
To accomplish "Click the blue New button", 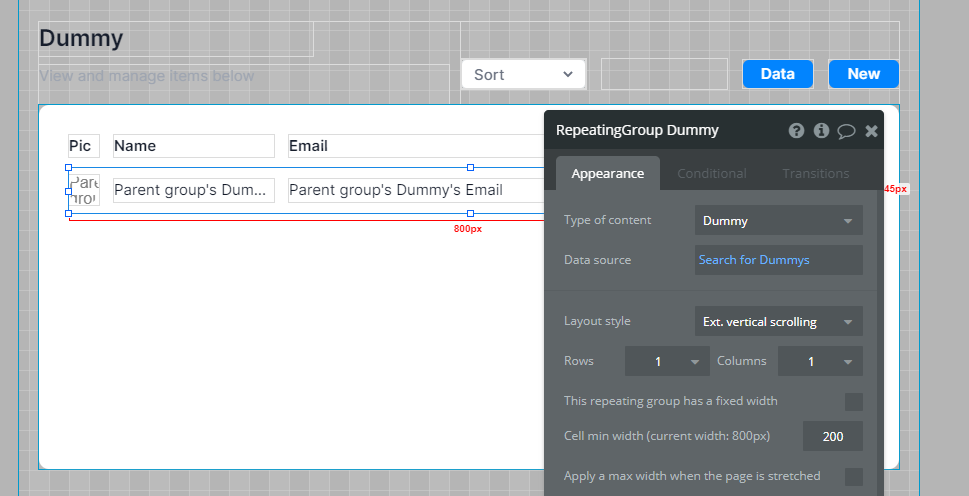I will coord(863,74).
